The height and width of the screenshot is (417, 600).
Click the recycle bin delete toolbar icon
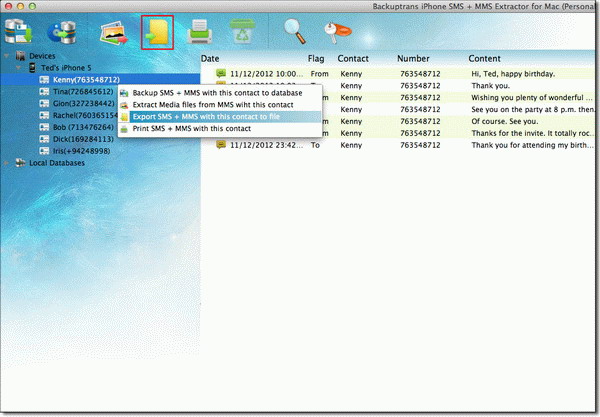(x=242, y=31)
